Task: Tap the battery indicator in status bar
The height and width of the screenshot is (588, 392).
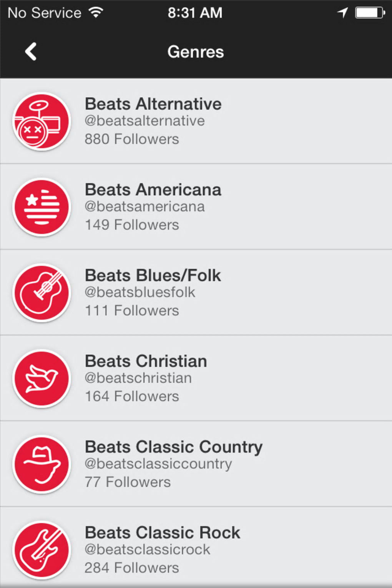Action: (x=370, y=13)
